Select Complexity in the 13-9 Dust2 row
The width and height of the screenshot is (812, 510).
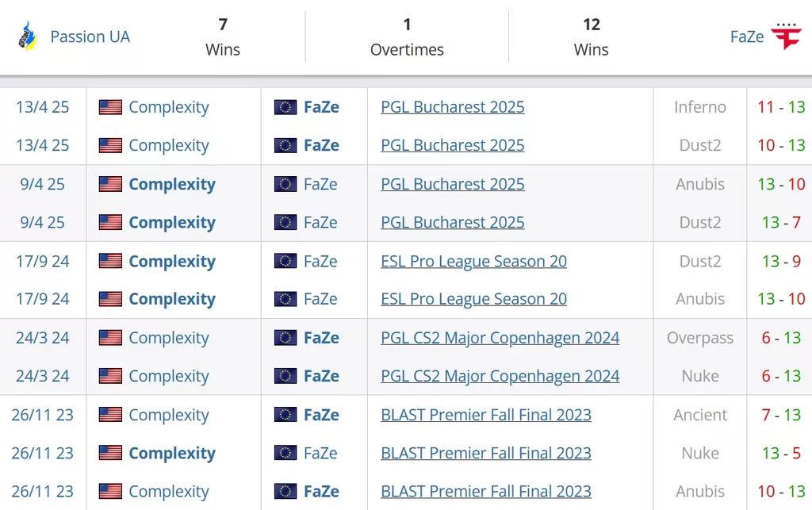point(172,261)
